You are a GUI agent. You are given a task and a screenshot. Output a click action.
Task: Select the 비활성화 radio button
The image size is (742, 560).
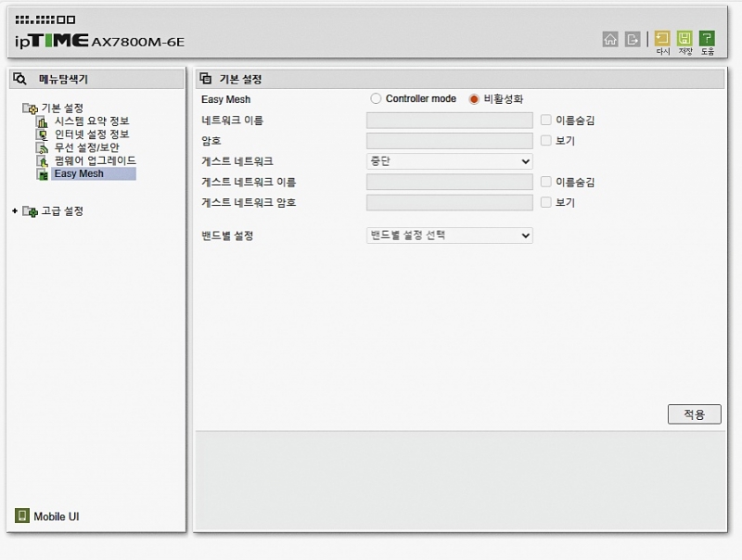pyautogui.click(x=474, y=99)
